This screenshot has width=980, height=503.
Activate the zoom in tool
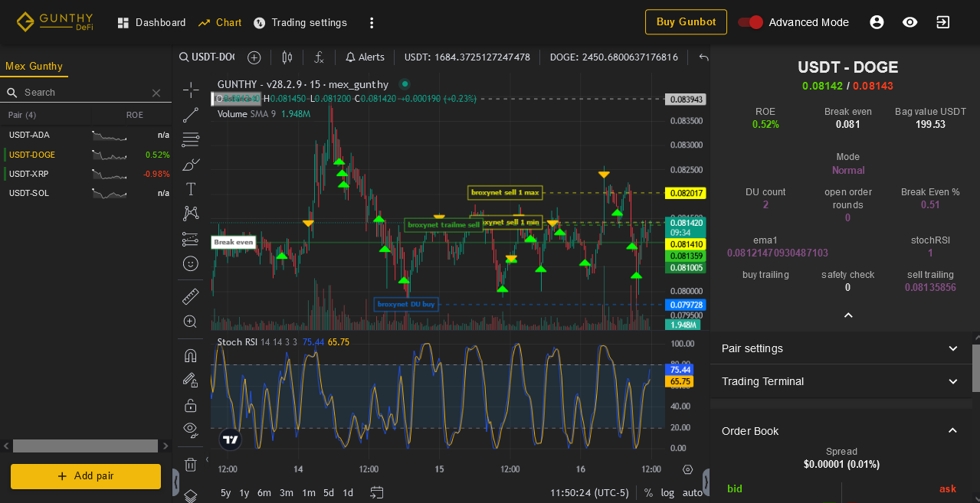[x=191, y=322]
